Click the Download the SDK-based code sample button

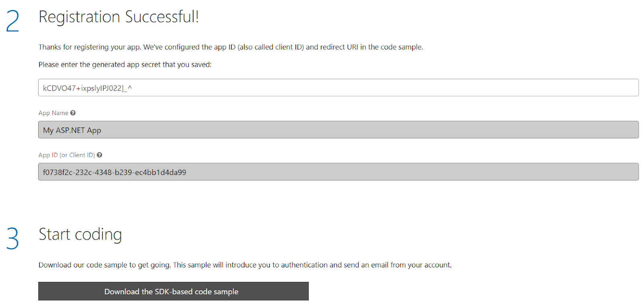173,291
